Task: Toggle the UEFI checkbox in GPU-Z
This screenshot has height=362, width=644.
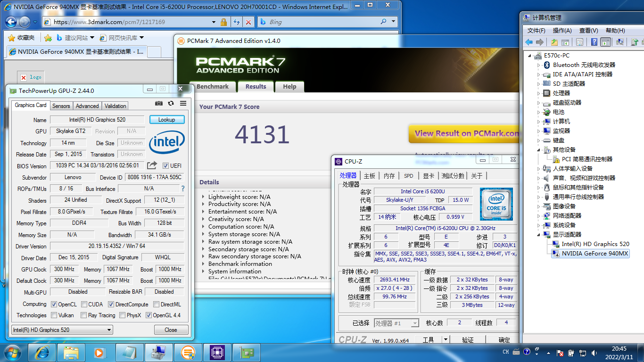Action: (x=165, y=166)
